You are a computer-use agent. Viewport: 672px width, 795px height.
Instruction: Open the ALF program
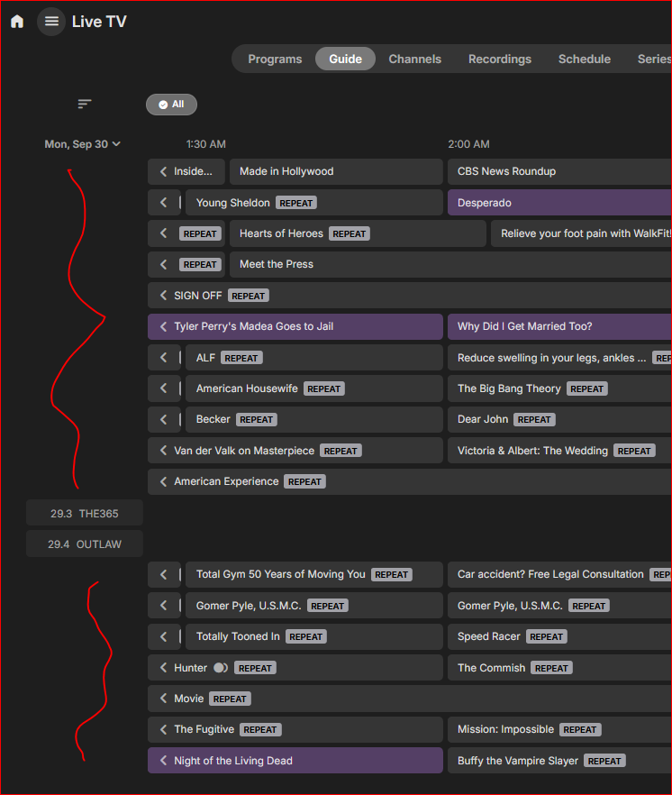point(314,358)
